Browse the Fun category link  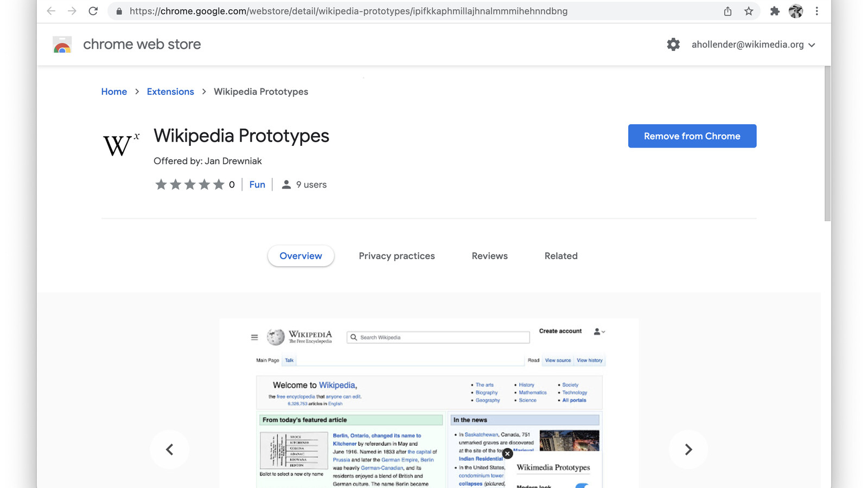(257, 184)
